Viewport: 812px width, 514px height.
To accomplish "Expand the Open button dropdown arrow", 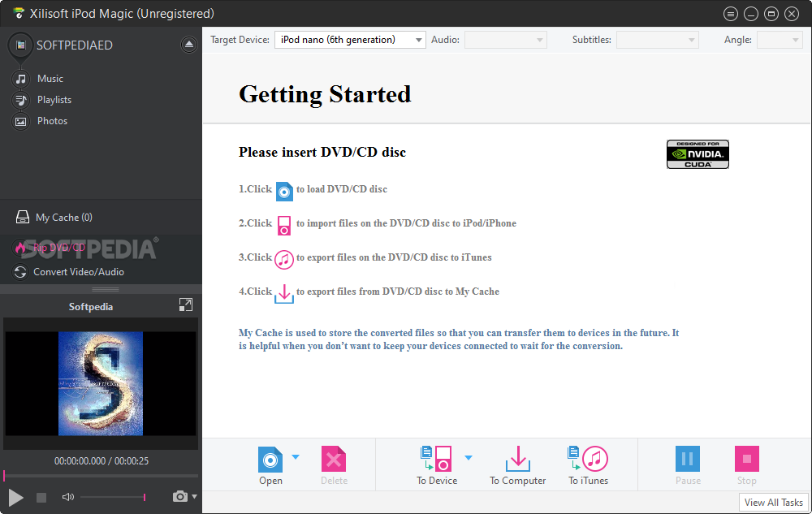I will click(296, 457).
